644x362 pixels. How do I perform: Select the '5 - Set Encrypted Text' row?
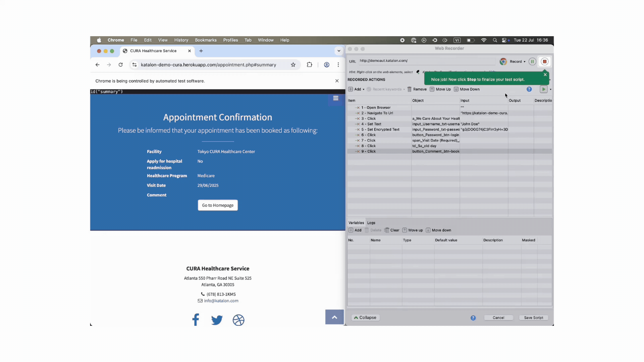point(449,129)
